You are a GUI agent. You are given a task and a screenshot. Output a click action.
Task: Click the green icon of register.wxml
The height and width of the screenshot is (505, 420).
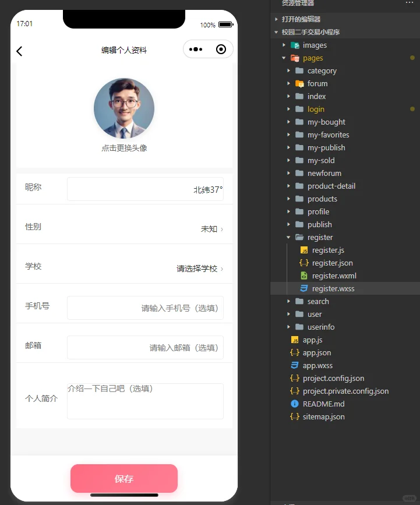tap(304, 276)
